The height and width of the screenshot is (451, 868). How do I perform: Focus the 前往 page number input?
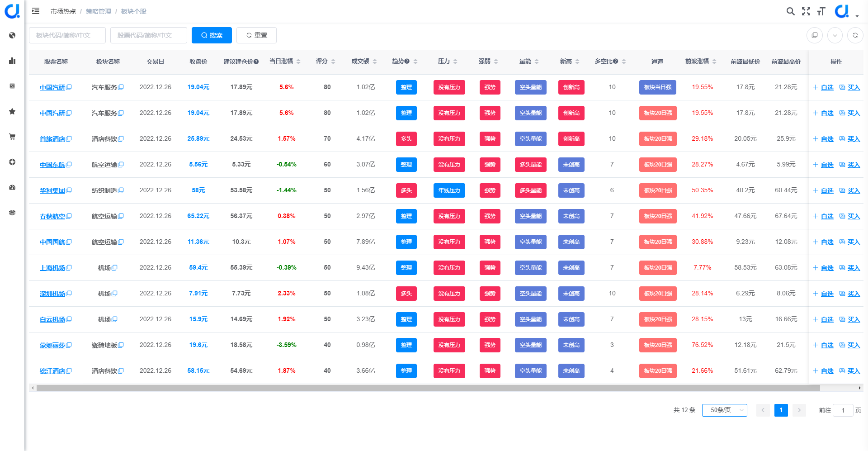coord(843,410)
